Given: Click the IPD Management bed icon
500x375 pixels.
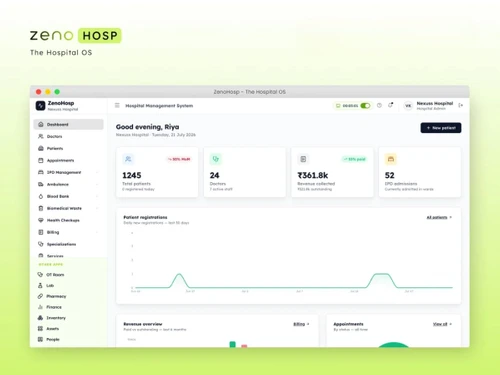Looking at the screenshot, I should coord(41,172).
